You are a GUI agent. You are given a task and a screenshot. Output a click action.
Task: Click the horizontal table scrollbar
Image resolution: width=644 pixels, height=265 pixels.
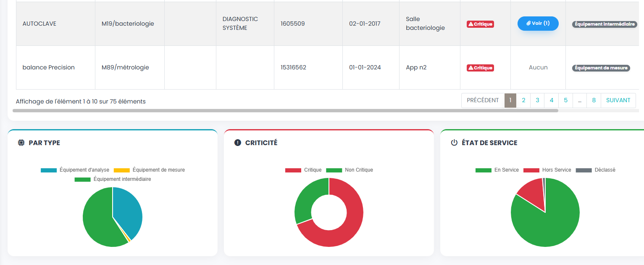click(285, 111)
